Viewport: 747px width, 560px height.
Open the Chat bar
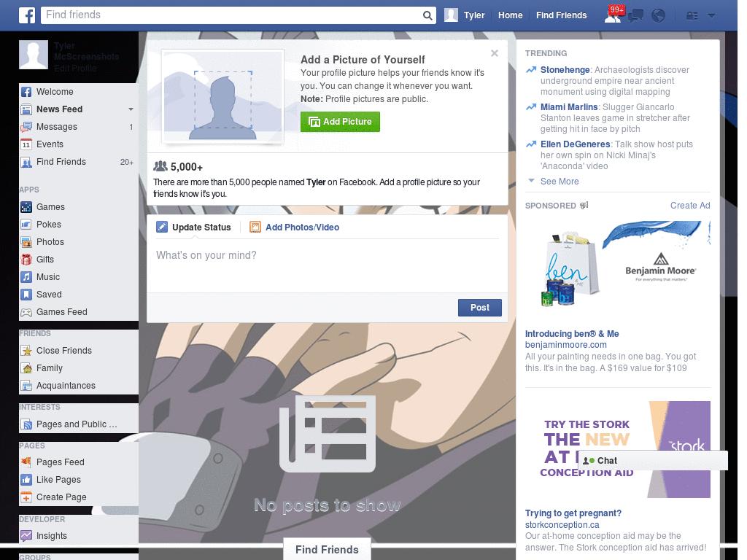(x=653, y=461)
